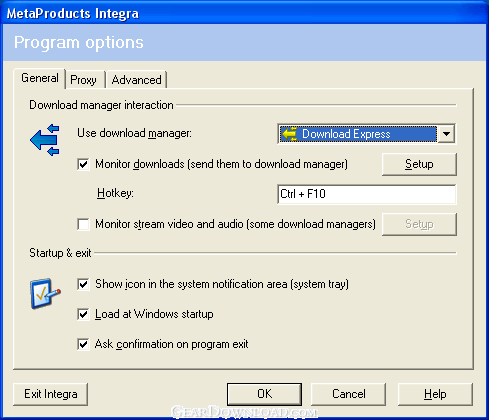The width and height of the screenshot is (489, 420).
Task: Click the MetaProducts Integra title bar
Action: point(244,13)
